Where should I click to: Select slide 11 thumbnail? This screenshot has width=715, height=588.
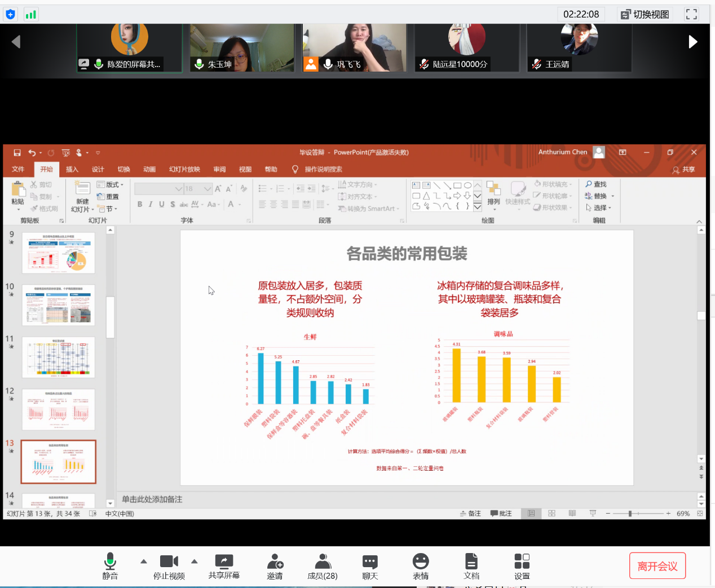click(x=59, y=357)
